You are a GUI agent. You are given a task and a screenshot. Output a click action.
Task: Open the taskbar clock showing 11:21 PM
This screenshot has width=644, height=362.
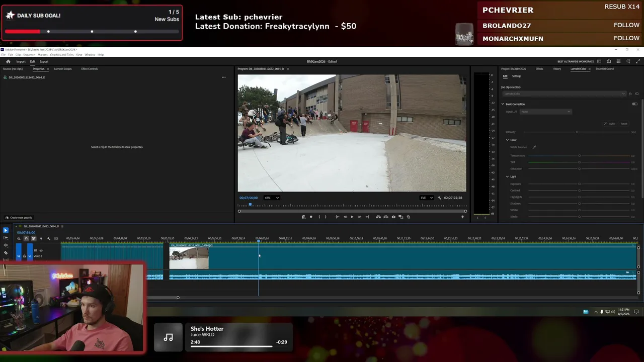[x=624, y=312]
